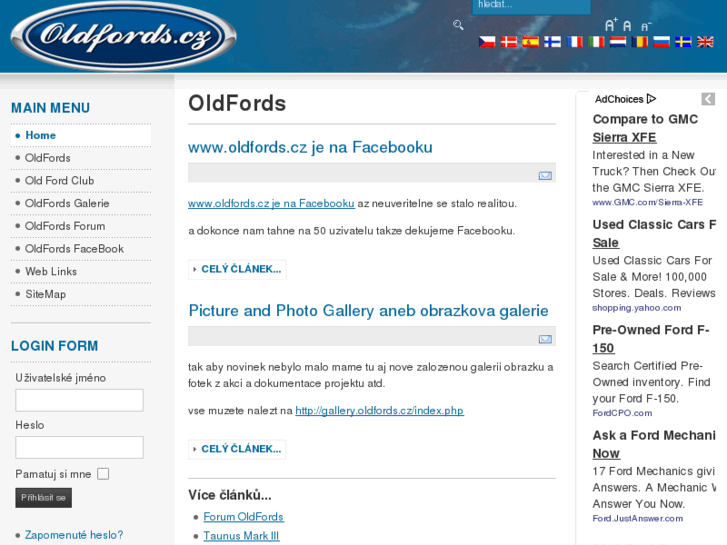Click email icon for Facebooku article

[545, 176]
